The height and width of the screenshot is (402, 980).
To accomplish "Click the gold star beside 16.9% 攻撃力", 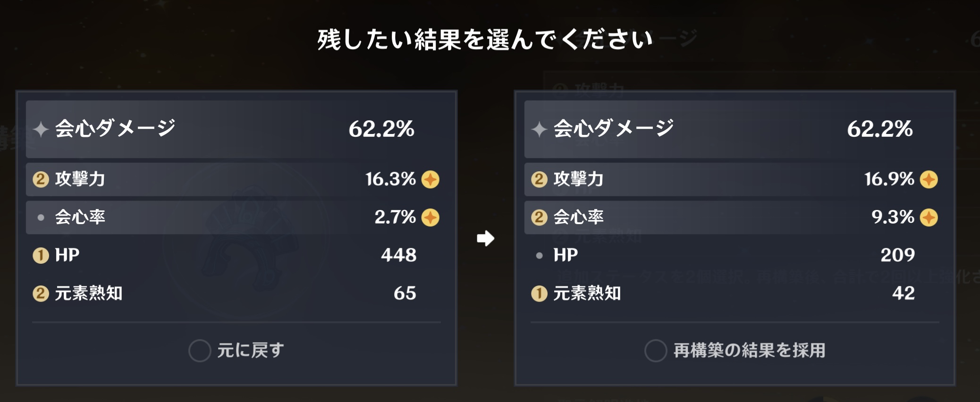I will point(929,179).
